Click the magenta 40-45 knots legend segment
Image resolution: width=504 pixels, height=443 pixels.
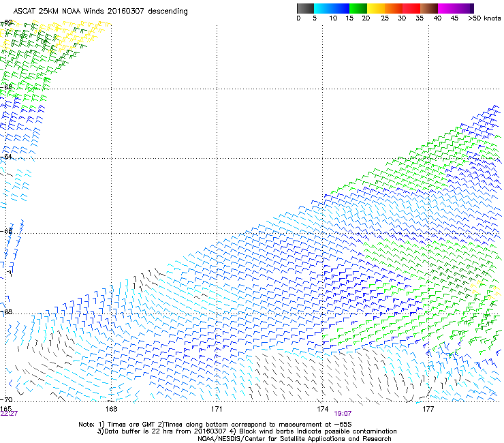tap(447, 8)
